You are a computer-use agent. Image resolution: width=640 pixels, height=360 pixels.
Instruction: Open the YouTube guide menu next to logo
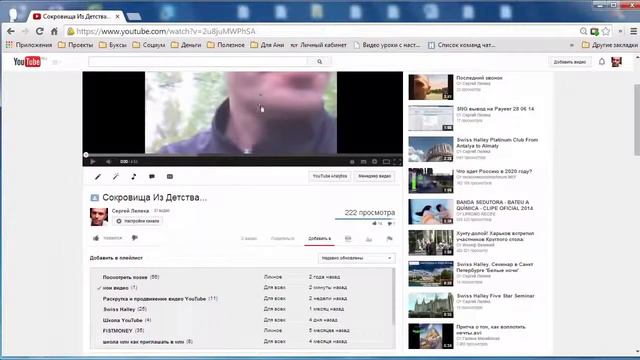pyautogui.click(x=56, y=62)
